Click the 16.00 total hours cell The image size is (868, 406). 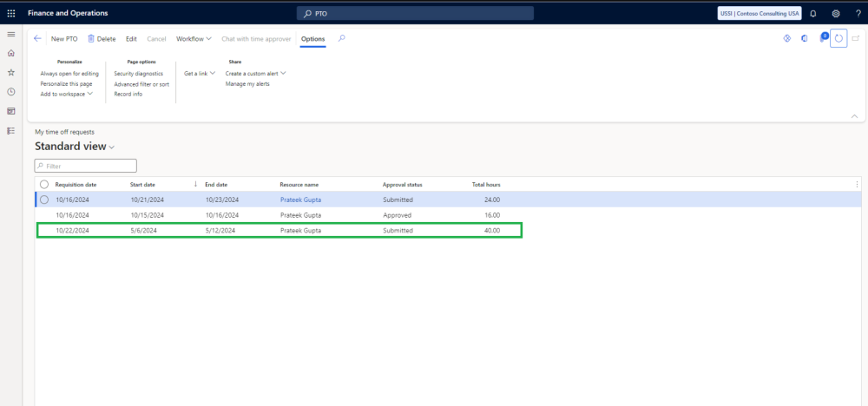pos(492,214)
